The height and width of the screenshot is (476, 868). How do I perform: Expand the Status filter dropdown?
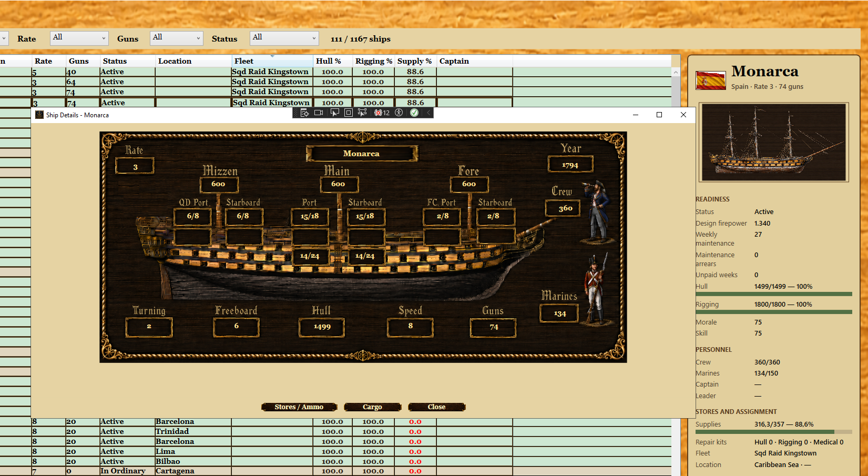[284, 38]
